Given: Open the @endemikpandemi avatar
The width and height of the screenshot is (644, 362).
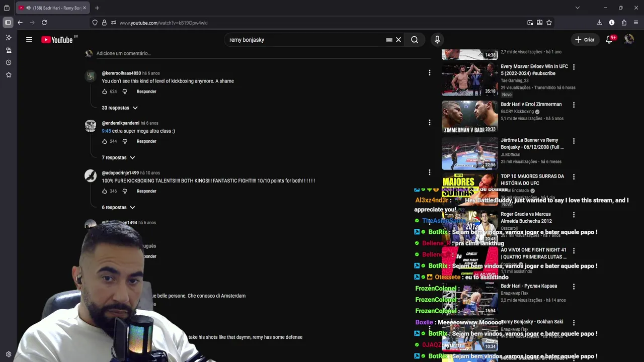Looking at the screenshot, I should pos(91,126).
